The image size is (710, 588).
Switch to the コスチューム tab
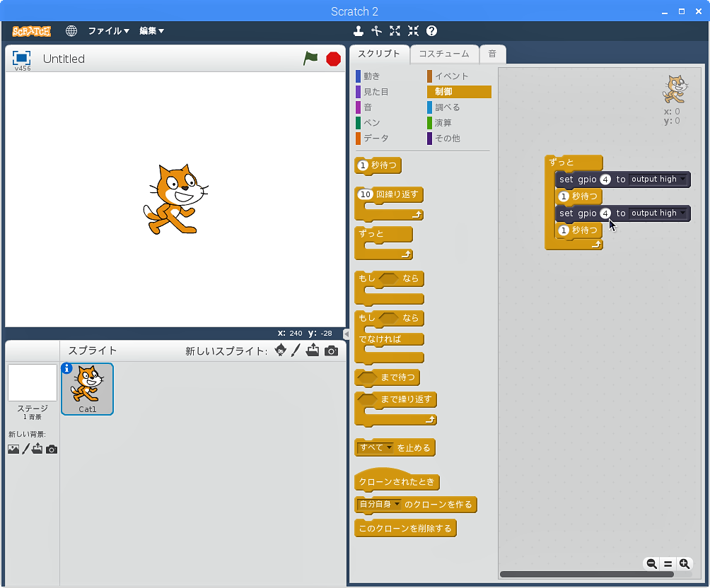pos(443,54)
